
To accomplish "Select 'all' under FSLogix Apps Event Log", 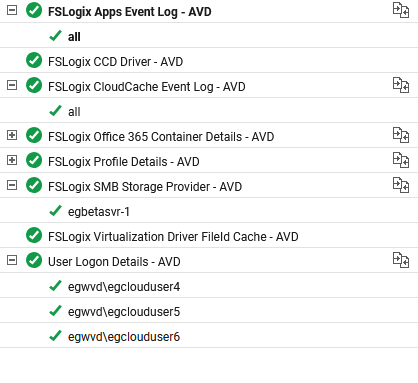I will coord(74,37).
